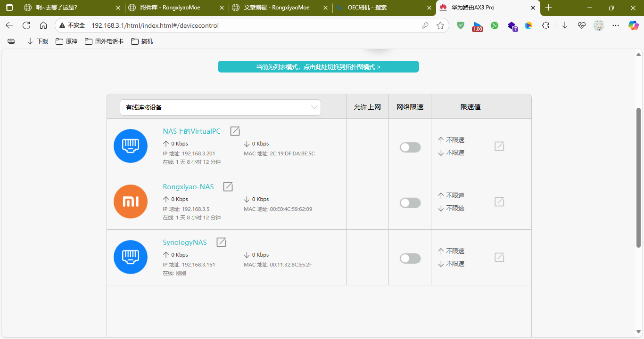
Task: Open the SynologyNAS device link
Action: [185, 242]
